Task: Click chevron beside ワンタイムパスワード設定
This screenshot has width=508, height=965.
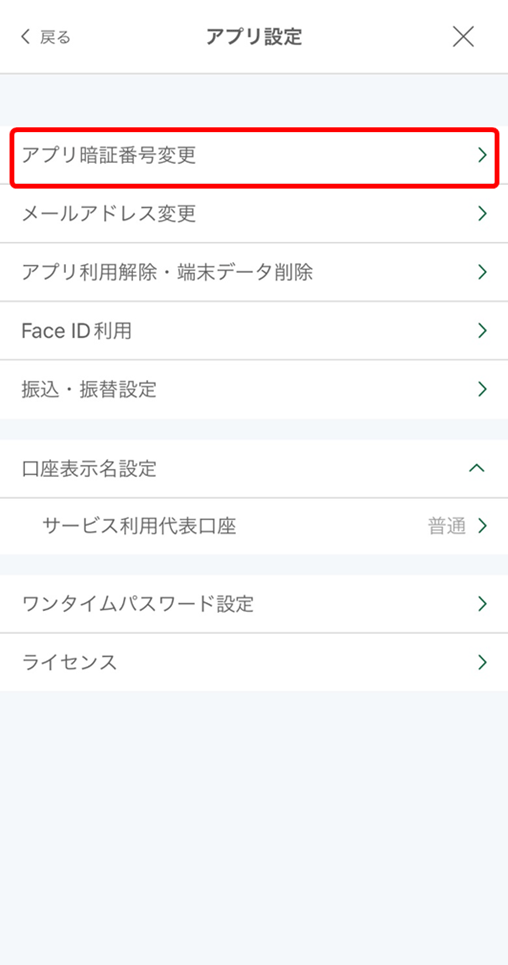Action: (x=482, y=604)
